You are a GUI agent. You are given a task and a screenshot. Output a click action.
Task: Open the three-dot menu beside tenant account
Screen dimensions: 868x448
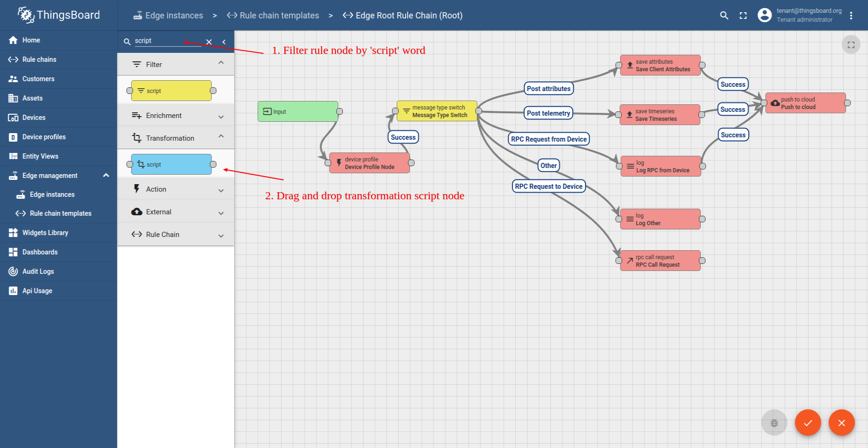click(x=851, y=16)
